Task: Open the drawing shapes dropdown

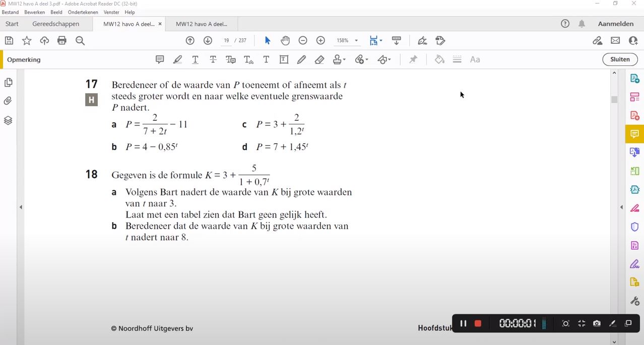Action: (384, 59)
